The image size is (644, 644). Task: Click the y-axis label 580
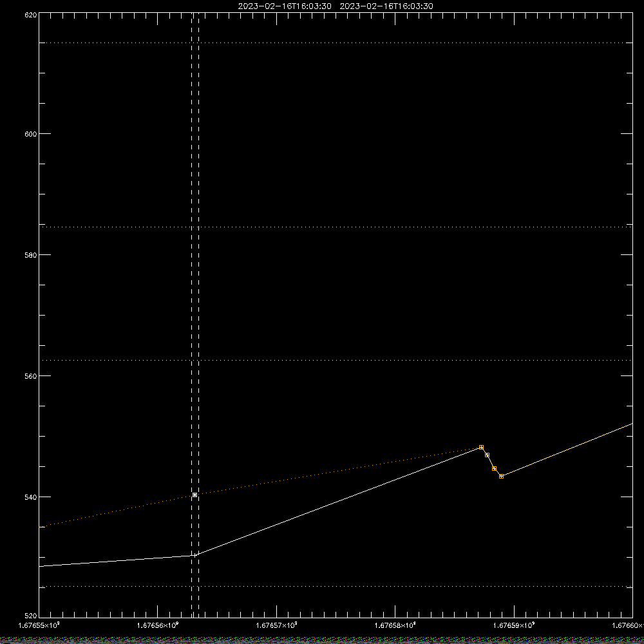31,255
